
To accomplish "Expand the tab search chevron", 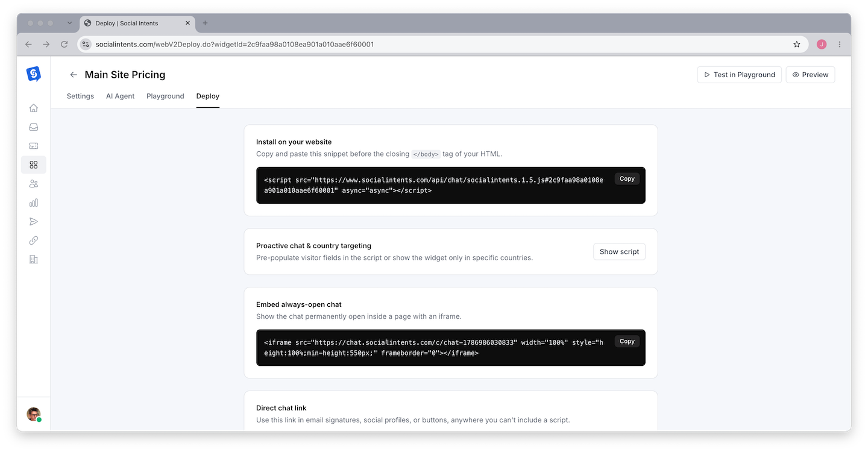I will [x=69, y=23].
